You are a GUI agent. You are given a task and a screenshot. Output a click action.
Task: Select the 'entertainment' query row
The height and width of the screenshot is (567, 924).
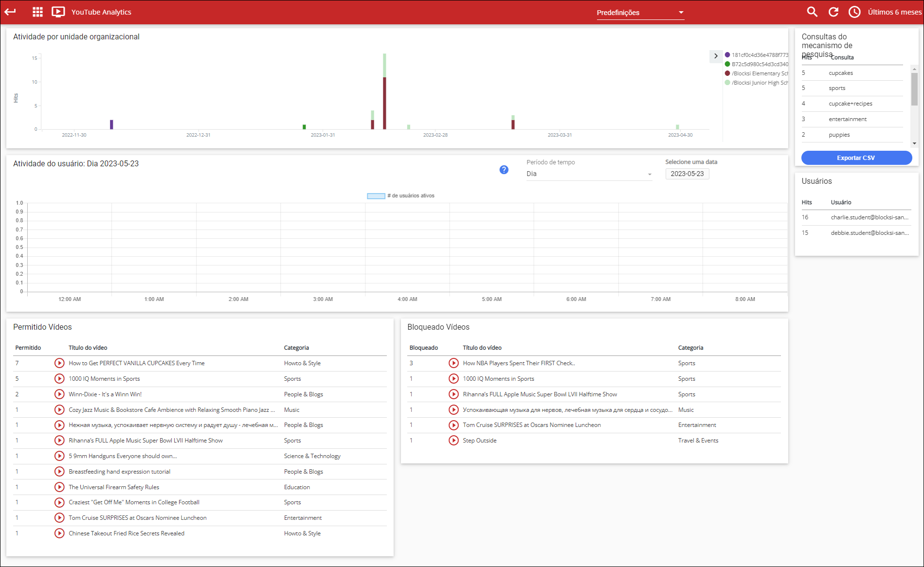point(852,120)
